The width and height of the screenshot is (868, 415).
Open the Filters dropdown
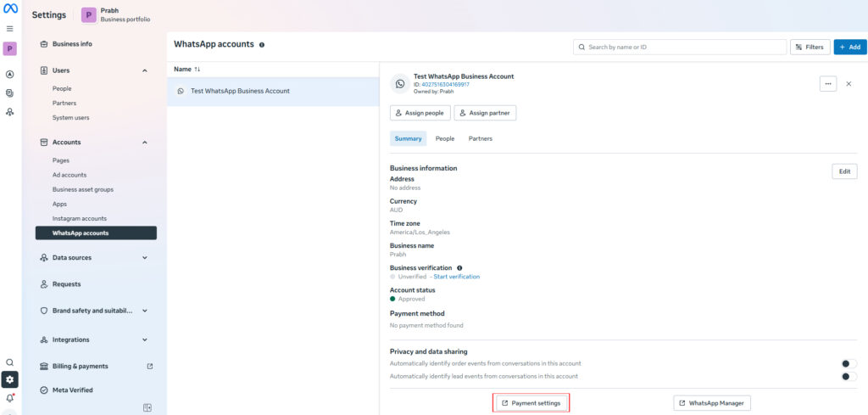pyautogui.click(x=810, y=47)
